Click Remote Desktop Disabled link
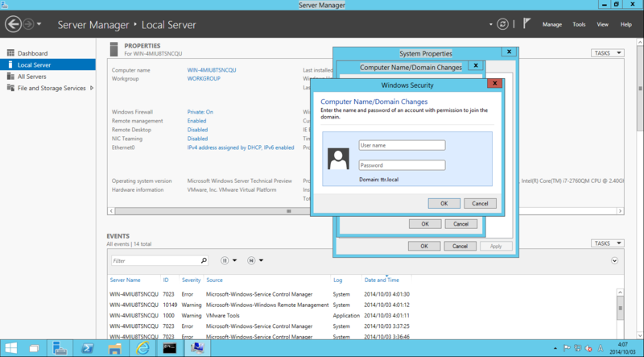Screen dimensions: 644x357 pyautogui.click(x=197, y=130)
